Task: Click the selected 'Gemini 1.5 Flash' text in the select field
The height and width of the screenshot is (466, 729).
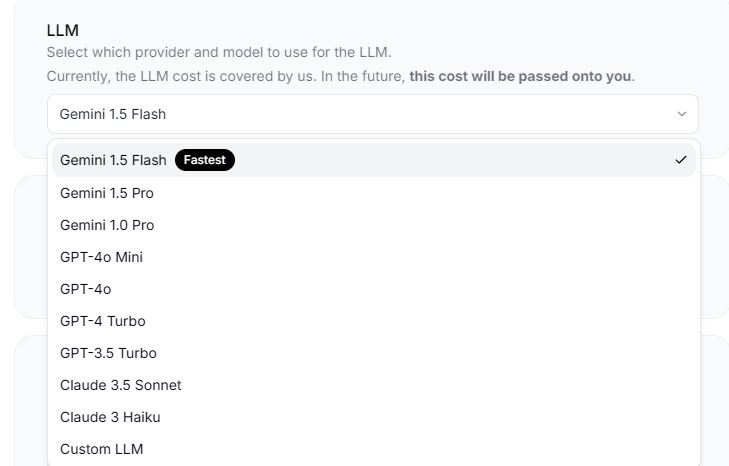Action: (x=113, y=114)
